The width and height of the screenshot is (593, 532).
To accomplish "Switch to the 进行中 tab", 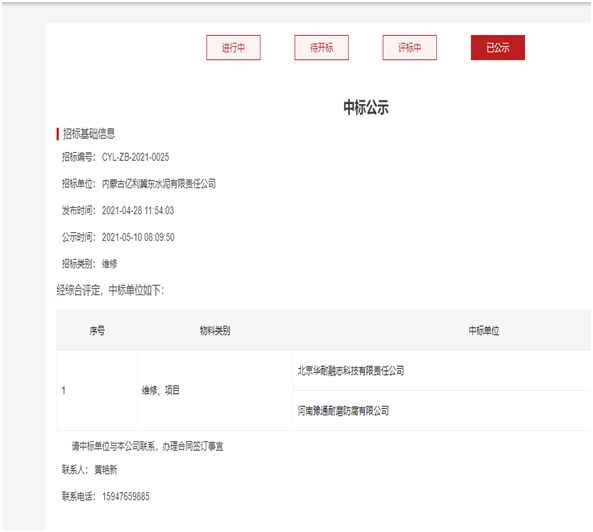I will click(x=233, y=48).
